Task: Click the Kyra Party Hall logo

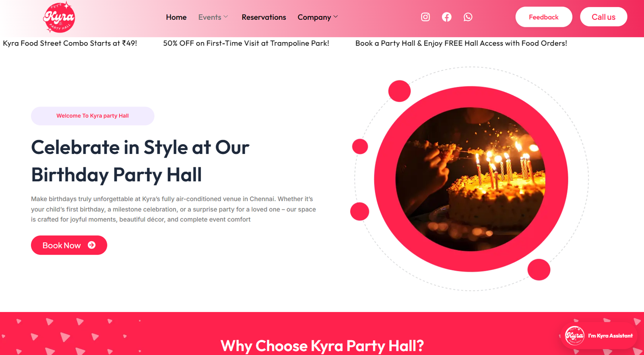Action: (x=59, y=17)
